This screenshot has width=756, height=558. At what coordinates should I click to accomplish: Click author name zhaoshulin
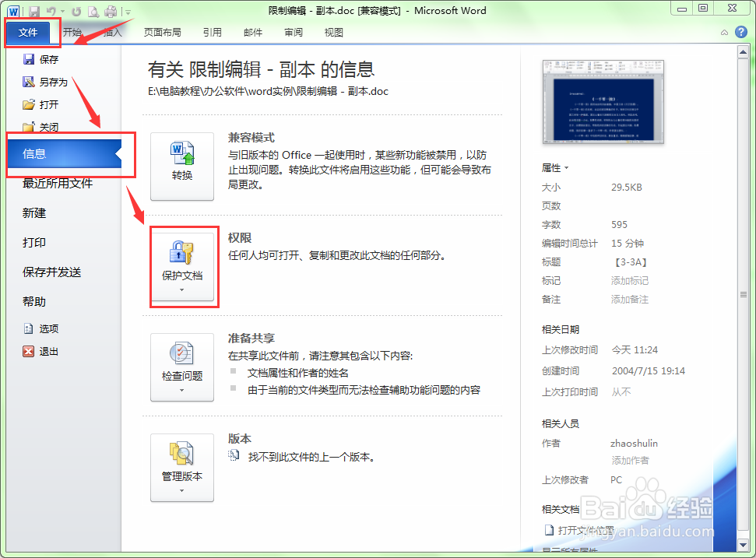coord(634,443)
